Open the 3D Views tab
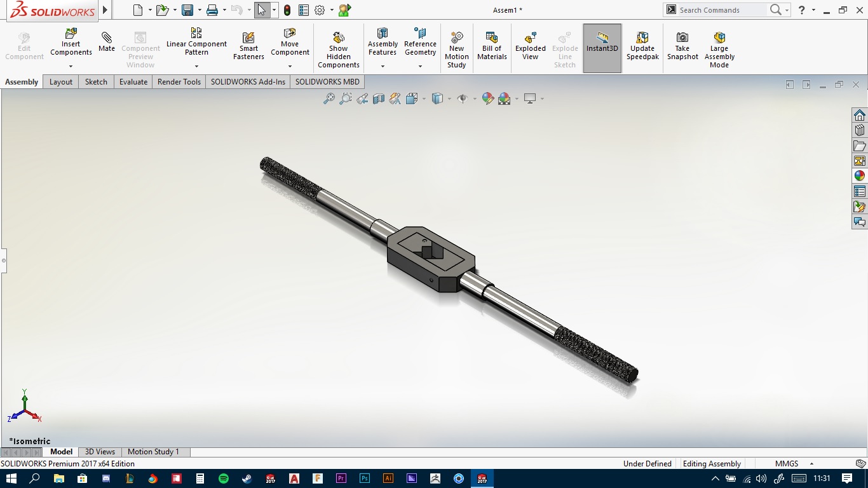 [100, 452]
